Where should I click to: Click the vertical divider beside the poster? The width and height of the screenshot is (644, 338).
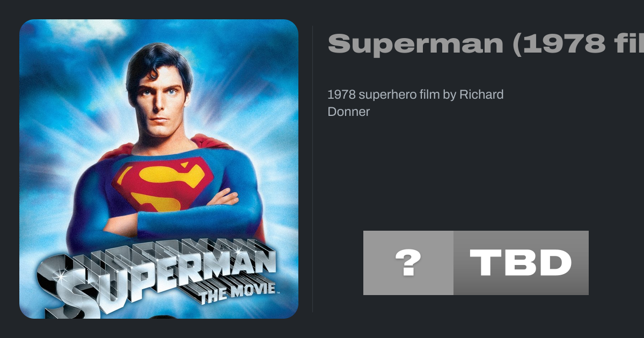(313, 169)
